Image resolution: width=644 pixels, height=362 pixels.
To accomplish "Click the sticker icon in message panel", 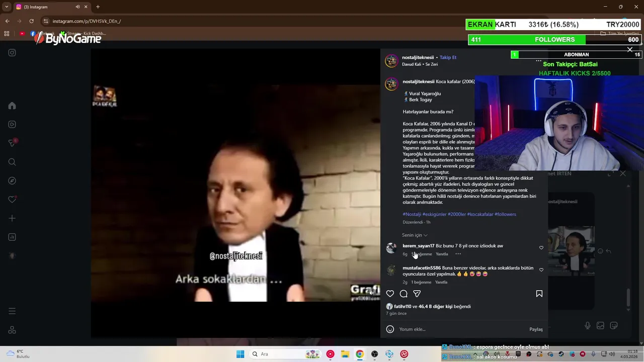I will coord(614,326).
